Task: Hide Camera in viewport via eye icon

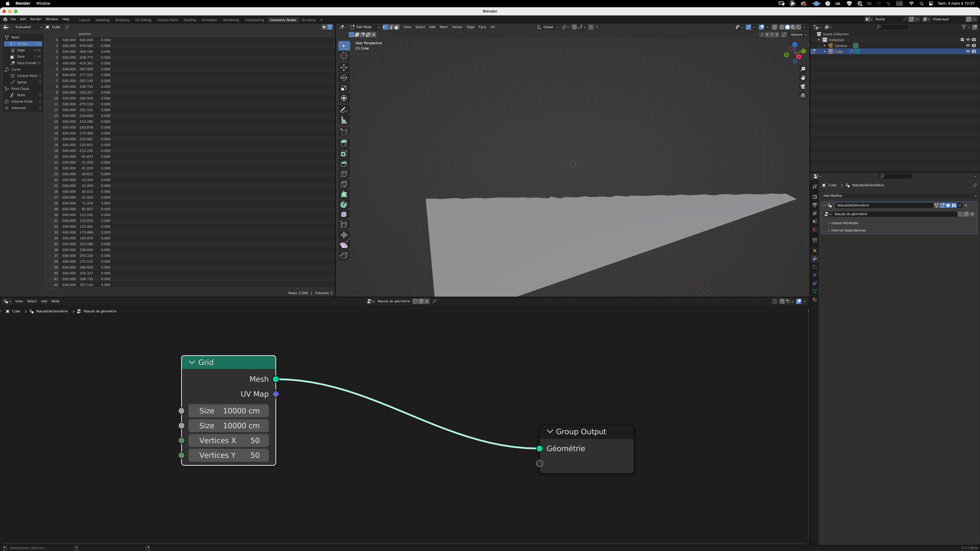Action: tap(968, 46)
